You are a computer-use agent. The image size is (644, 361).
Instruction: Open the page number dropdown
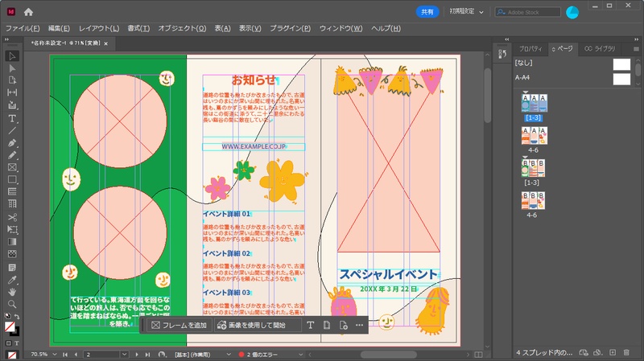click(124, 355)
